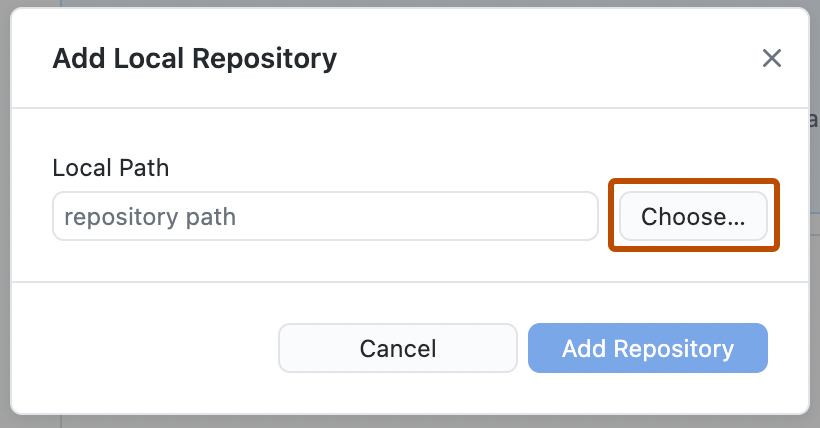Open folder picker with Choose…
The image size is (820, 428).
pyautogui.click(x=693, y=216)
